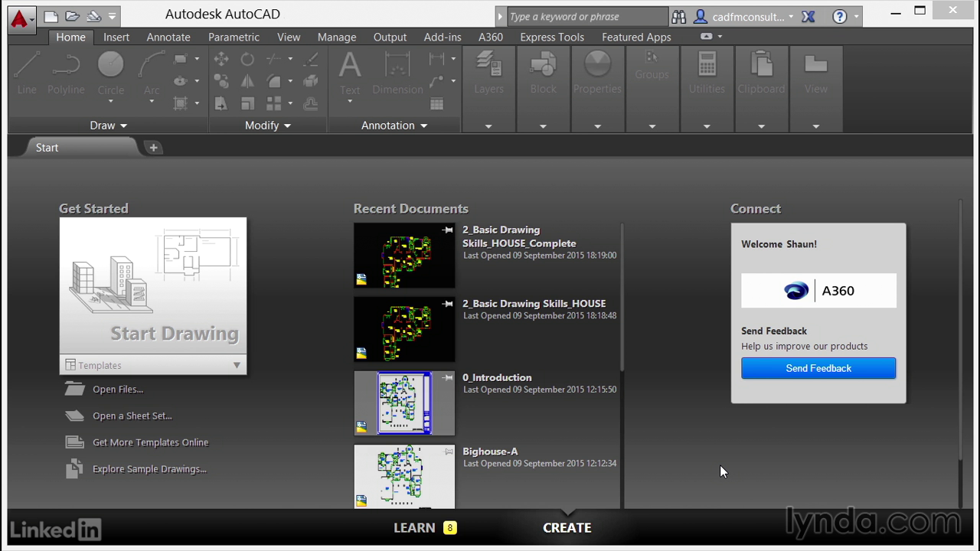Toggle ribbon minimize state button

706,36
